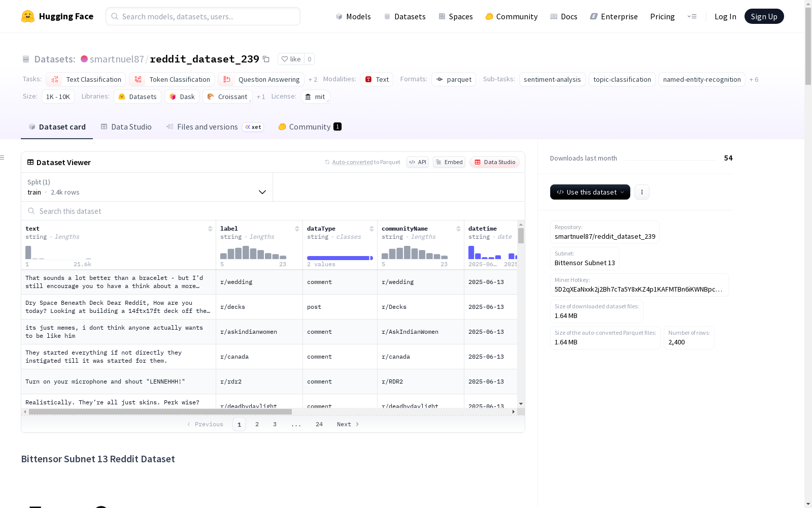Open the Embed viewer button
This screenshot has width=812, height=508.
tap(449, 162)
